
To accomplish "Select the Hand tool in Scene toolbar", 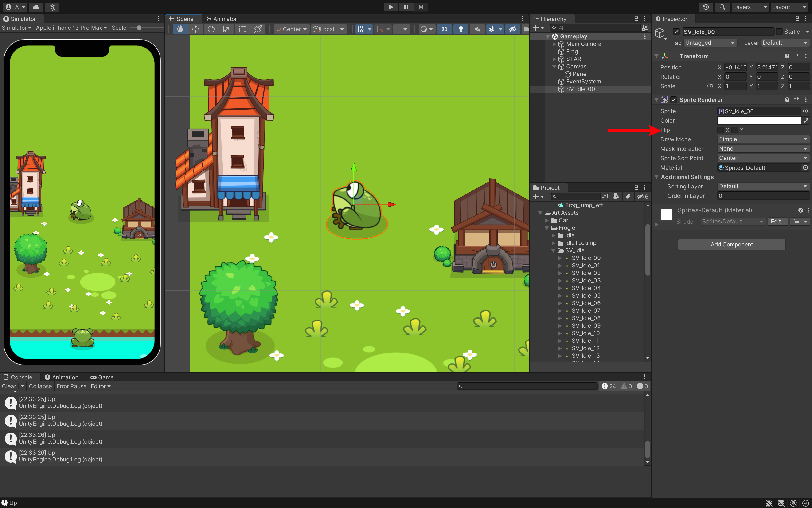I will (x=180, y=29).
